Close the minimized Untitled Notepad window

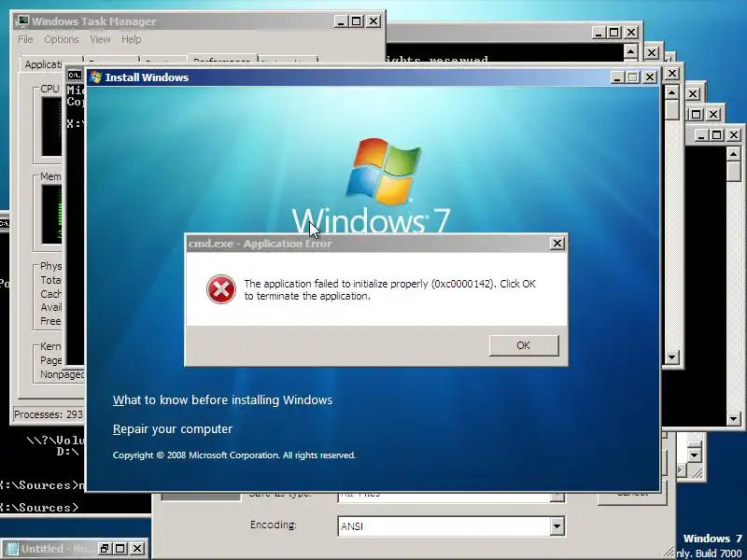[x=137, y=549]
